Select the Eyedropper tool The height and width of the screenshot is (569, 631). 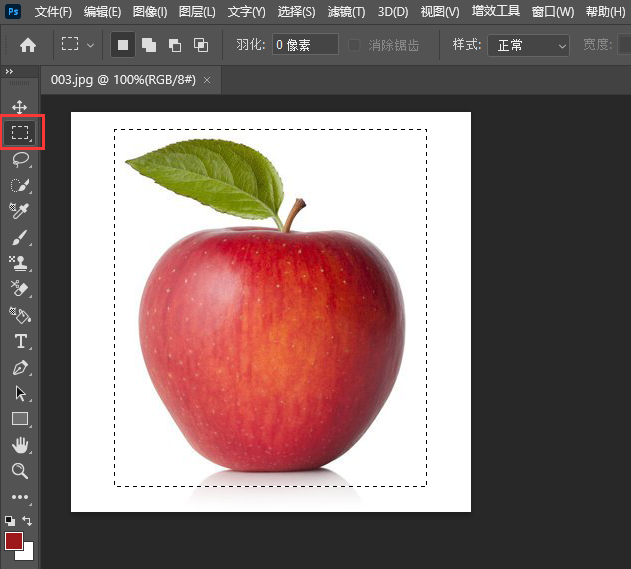coord(19,210)
